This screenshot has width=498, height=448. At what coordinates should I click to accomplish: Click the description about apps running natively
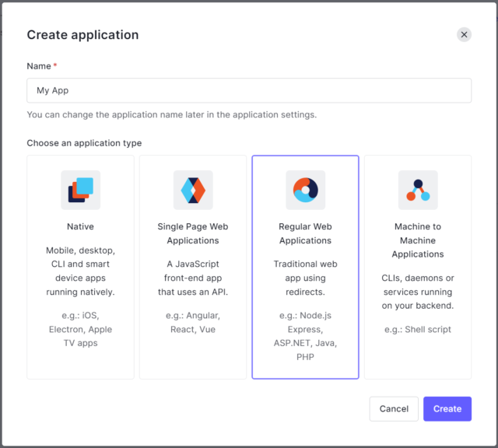coord(80,271)
